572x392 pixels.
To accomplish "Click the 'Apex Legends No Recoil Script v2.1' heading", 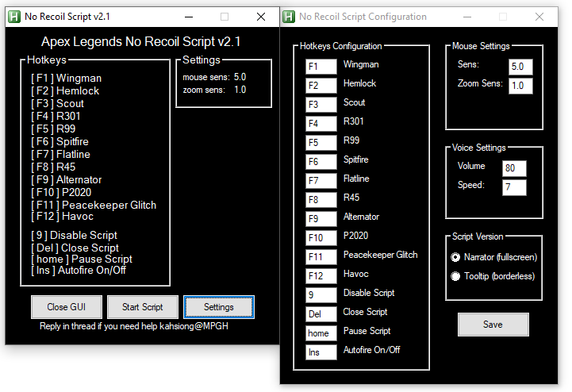I will 140,41.
